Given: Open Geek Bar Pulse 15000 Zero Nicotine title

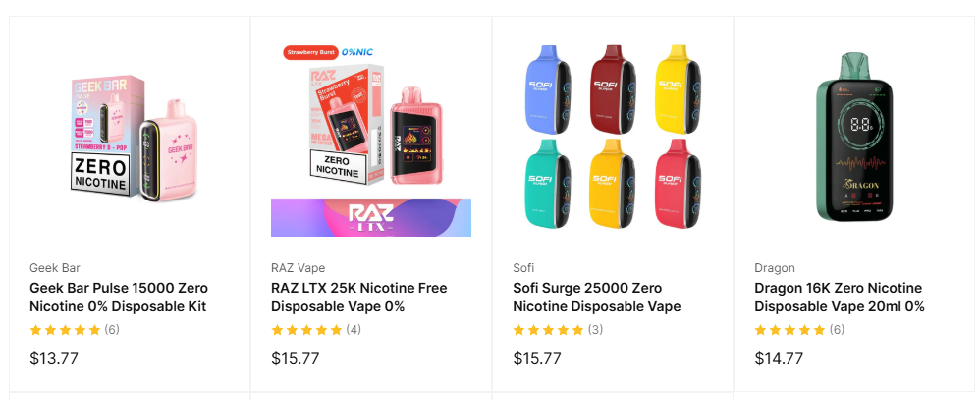Looking at the screenshot, I should point(119,298).
